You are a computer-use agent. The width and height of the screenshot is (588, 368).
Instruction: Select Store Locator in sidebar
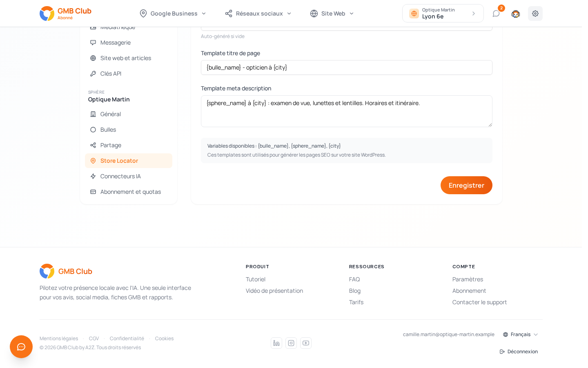[129, 161]
